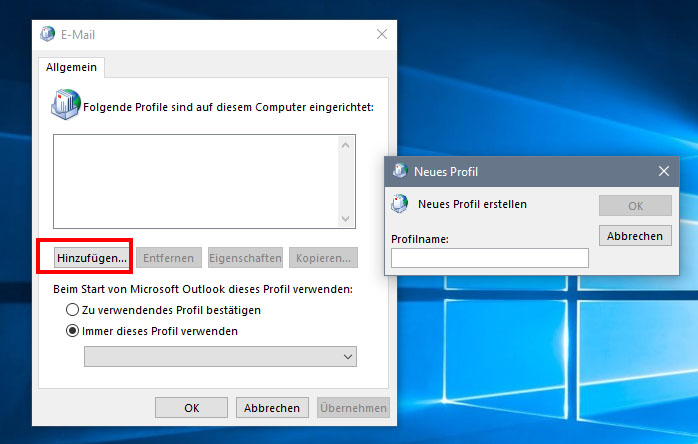Click the Kopieren... button

tap(323, 258)
